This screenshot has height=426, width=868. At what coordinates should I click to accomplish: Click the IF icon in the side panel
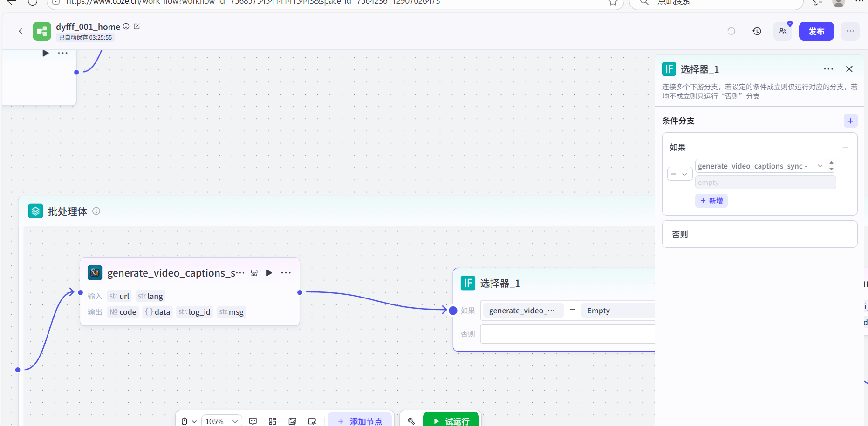click(669, 69)
